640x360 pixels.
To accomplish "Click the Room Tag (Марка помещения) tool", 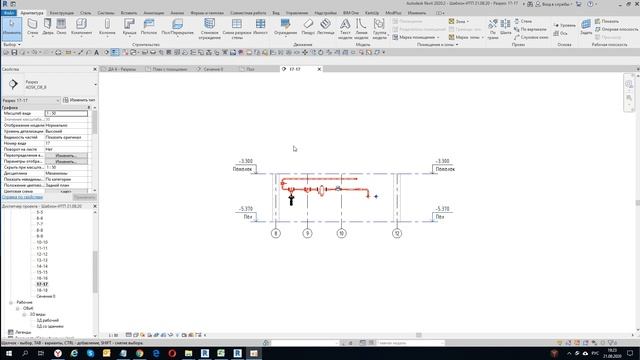I will click(x=416, y=37).
